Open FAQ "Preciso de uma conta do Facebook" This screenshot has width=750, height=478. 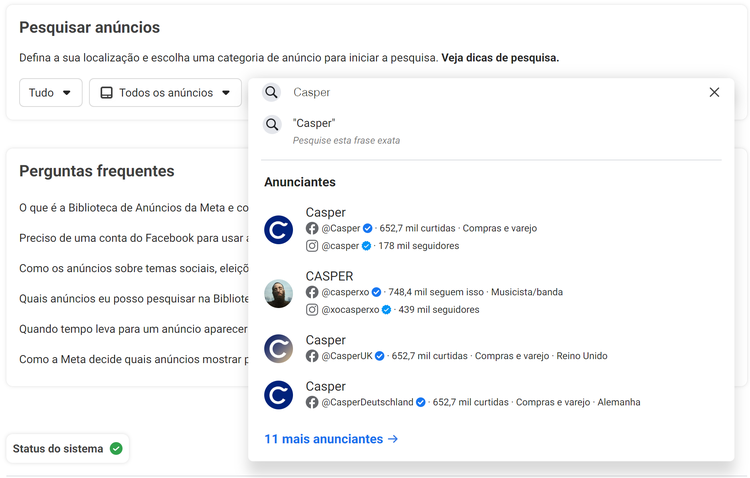click(x=134, y=238)
